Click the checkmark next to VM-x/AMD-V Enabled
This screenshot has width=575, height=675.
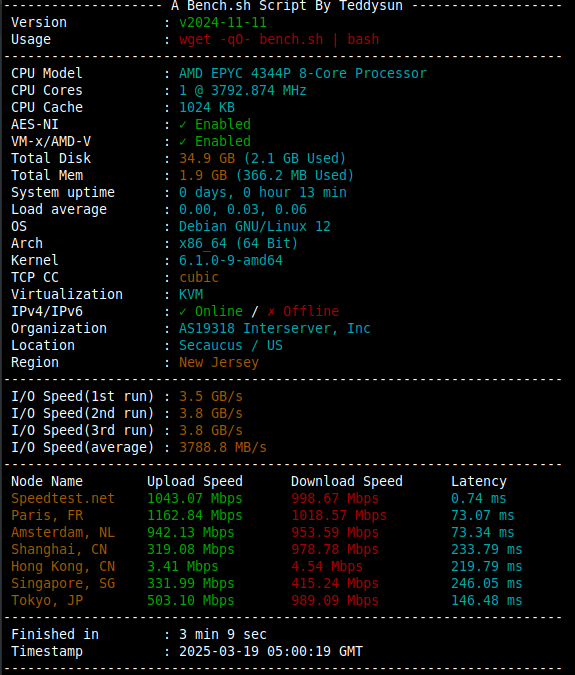(183, 141)
